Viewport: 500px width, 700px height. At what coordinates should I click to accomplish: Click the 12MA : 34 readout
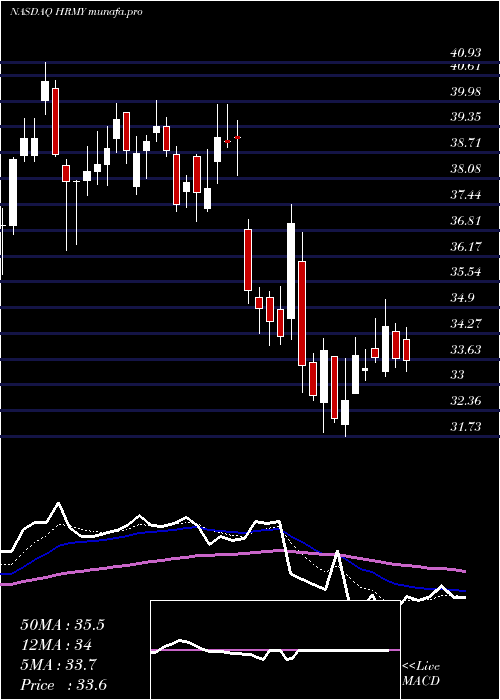56,645
